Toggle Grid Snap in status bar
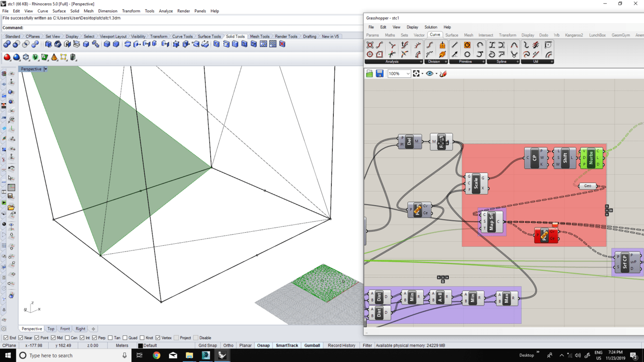Image resolution: width=644 pixels, height=362 pixels. 208,346
